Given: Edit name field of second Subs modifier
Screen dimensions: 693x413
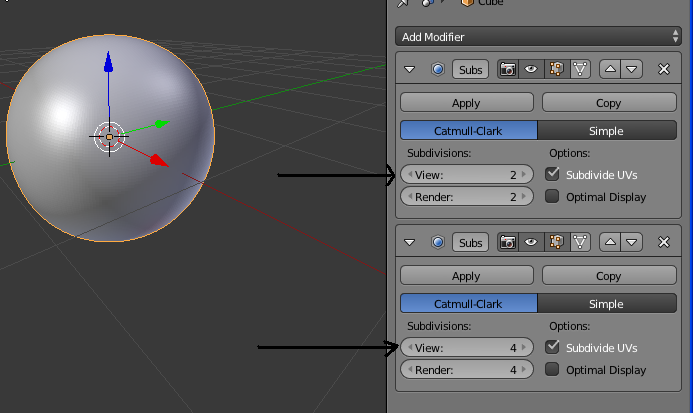Looking at the screenshot, I should pyautogui.click(x=470, y=242).
